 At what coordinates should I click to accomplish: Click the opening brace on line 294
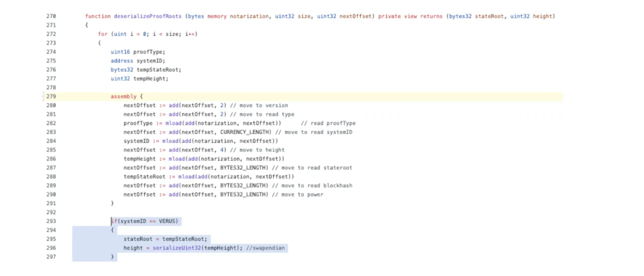(112, 230)
